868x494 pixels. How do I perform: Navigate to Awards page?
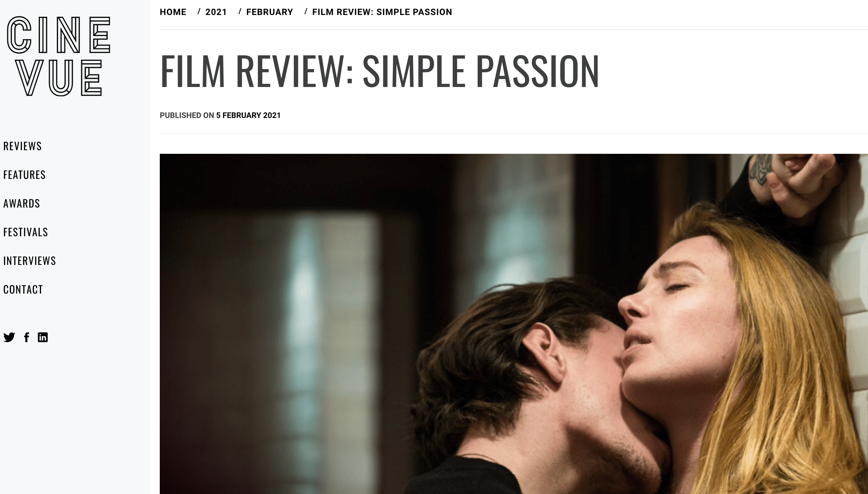point(22,203)
